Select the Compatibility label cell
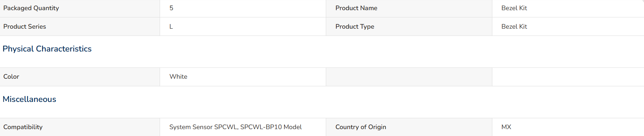The width and height of the screenshot is (644, 136). pos(80,127)
